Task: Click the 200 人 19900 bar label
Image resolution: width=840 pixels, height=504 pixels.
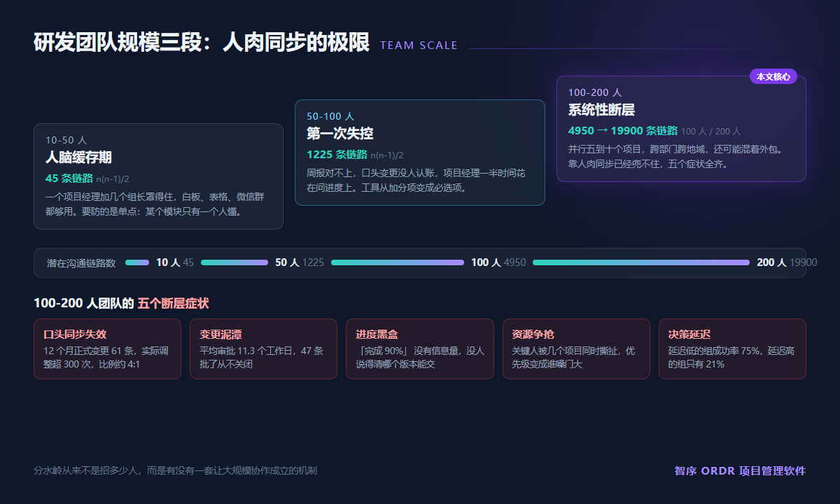Action: (x=787, y=262)
